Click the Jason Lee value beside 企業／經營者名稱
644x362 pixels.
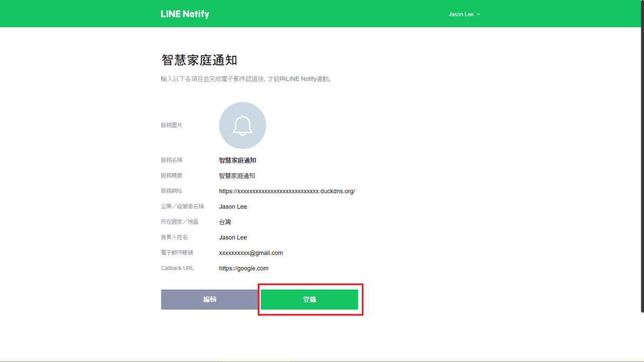tap(233, 207)
